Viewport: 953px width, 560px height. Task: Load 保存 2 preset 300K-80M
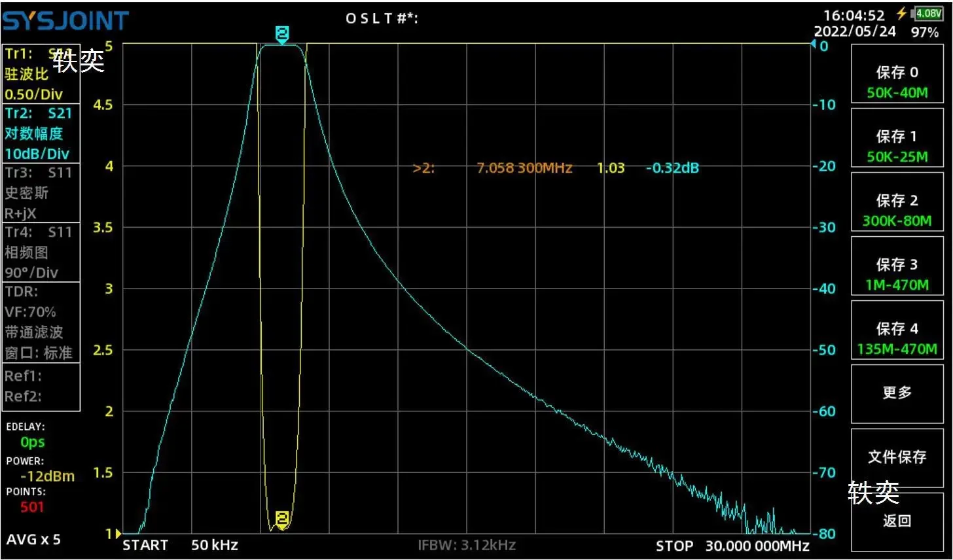[897, 202]
